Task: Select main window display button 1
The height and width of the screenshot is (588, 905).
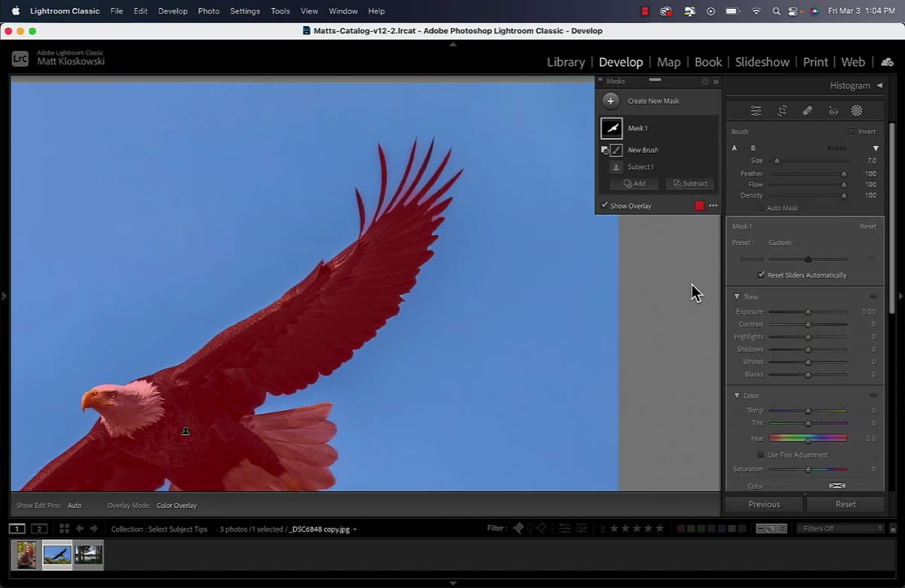Action: click(x=17, y=528)
